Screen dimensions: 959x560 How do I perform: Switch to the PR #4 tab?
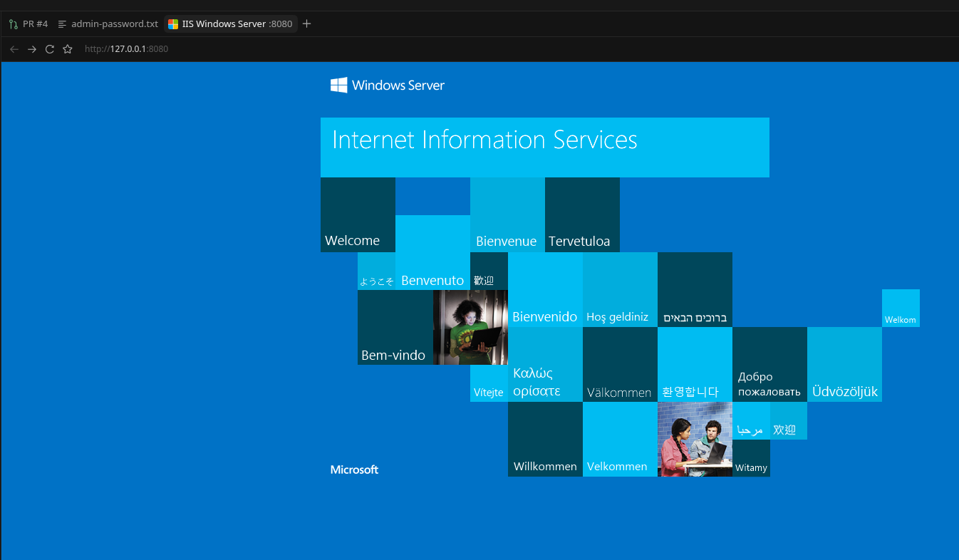tap(28, 24)
